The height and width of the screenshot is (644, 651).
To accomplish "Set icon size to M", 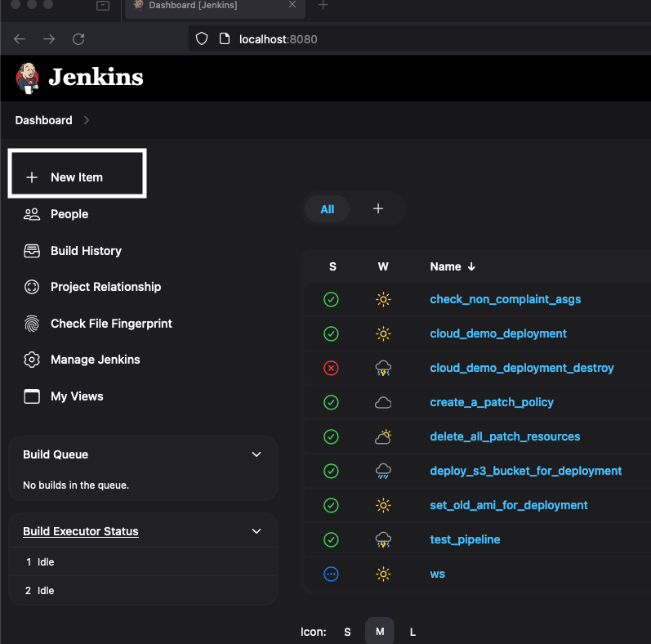I will (x=380, y=632).
